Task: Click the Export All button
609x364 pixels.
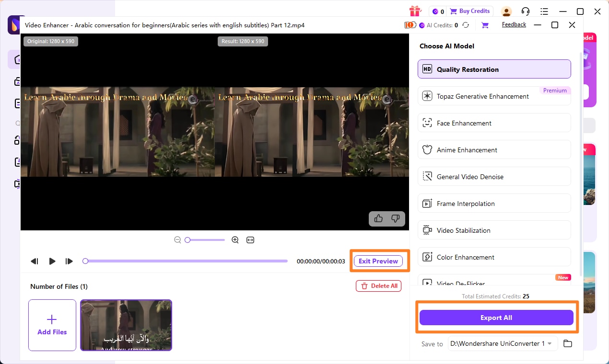Action: pos(496,318)
